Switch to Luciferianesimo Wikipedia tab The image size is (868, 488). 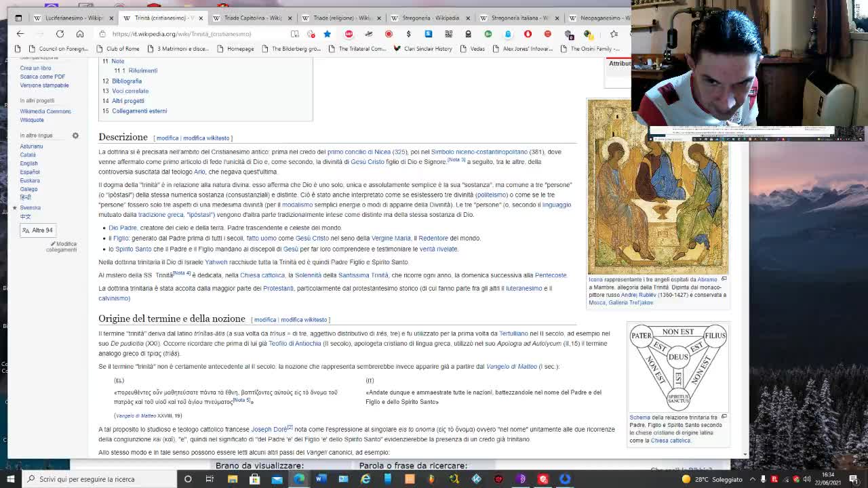[x=73, y=18]
